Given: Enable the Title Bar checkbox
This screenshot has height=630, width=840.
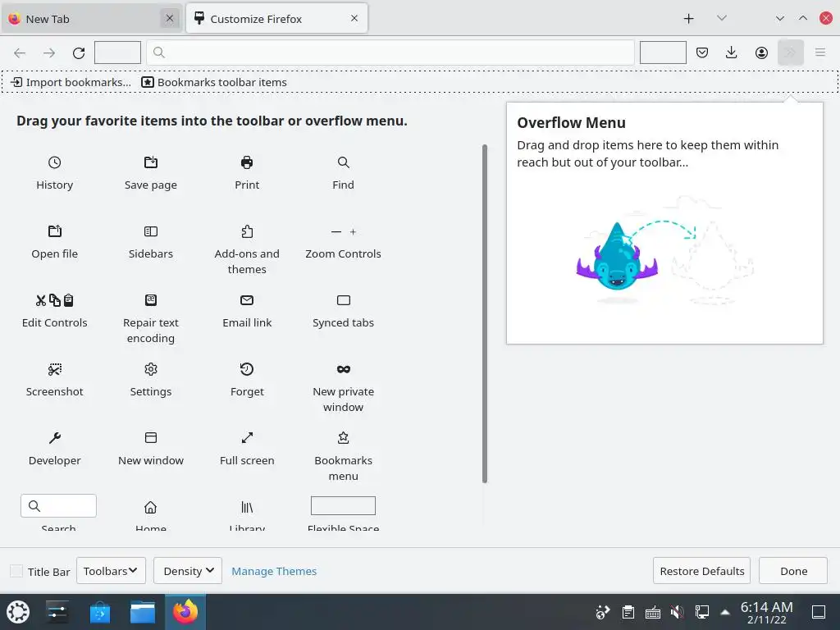Looking at the screenshot, I should click(16, 571).
